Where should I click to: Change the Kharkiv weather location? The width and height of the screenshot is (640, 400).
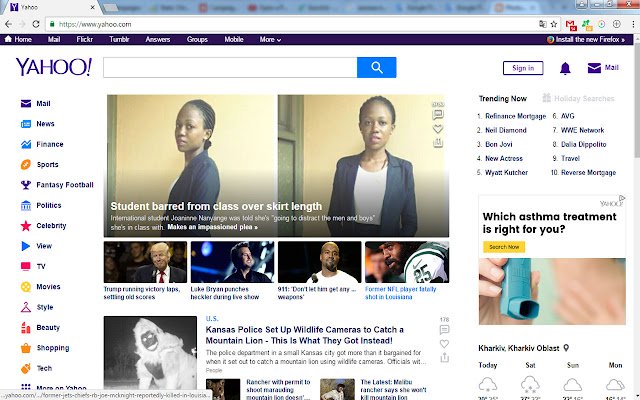[x=566, y=348]
